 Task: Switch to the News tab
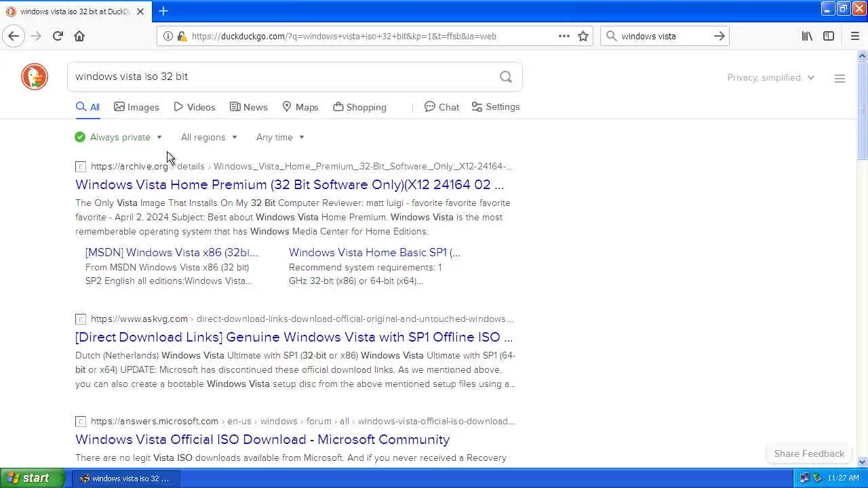248,107
